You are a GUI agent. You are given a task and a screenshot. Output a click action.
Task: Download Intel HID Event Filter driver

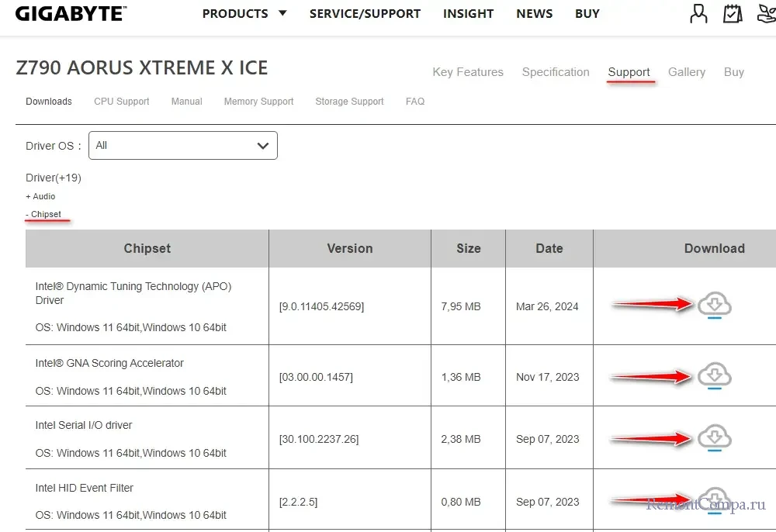(x=715, y=500)
